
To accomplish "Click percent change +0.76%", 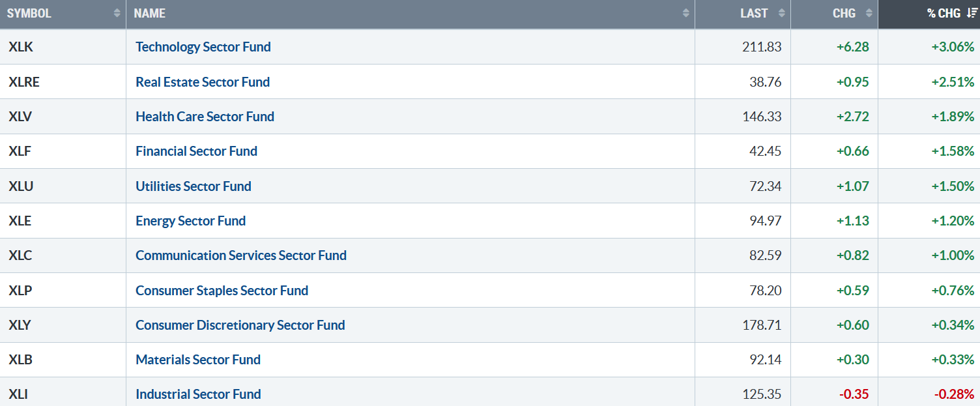I will pos(953,290).
